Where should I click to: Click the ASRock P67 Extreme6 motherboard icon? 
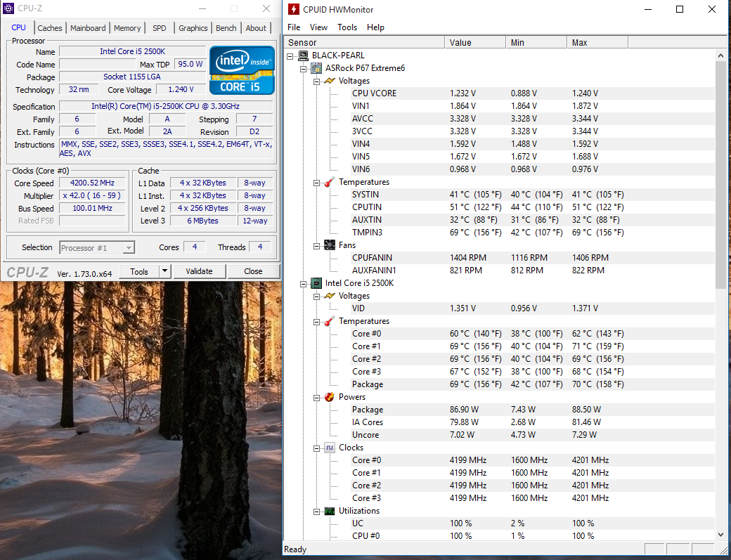coord(316,68)
